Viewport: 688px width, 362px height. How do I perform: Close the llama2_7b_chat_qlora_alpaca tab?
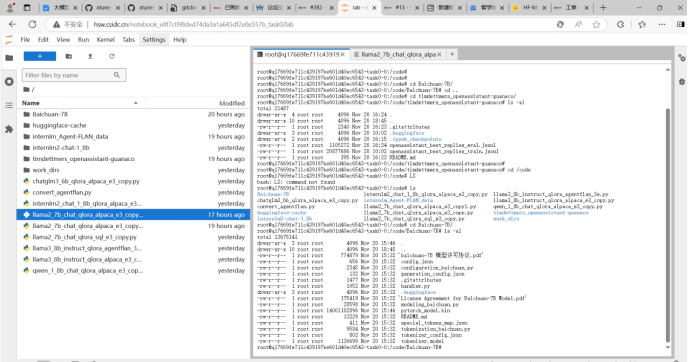tap(439, 54)
